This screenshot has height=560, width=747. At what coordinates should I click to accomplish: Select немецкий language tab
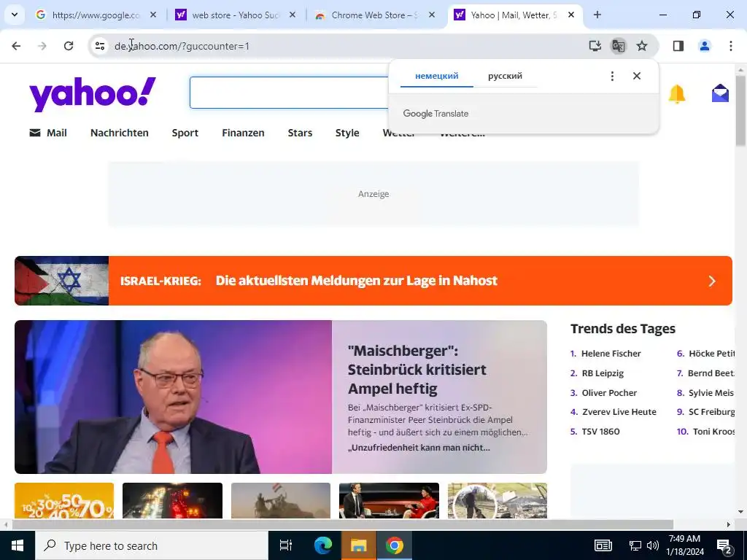[x=437, y=76]
